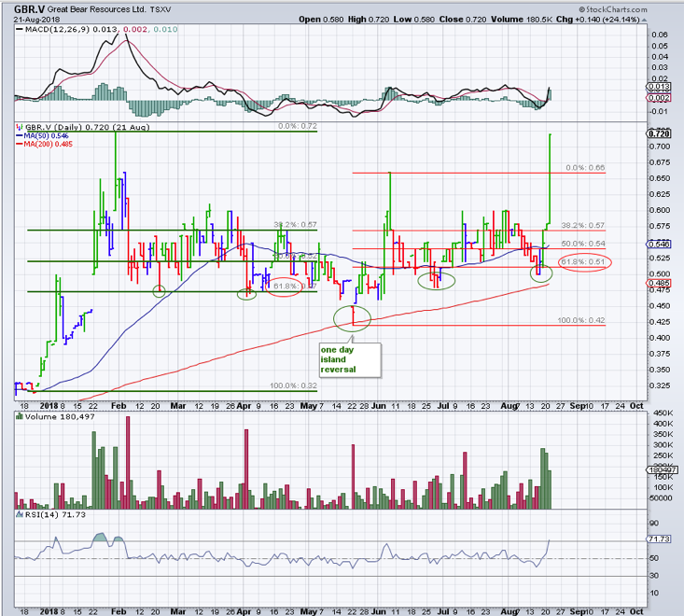The image size is (684, 616).
Task: Click the tallest red volume bar in early February
Action: [x=128, y=462]
